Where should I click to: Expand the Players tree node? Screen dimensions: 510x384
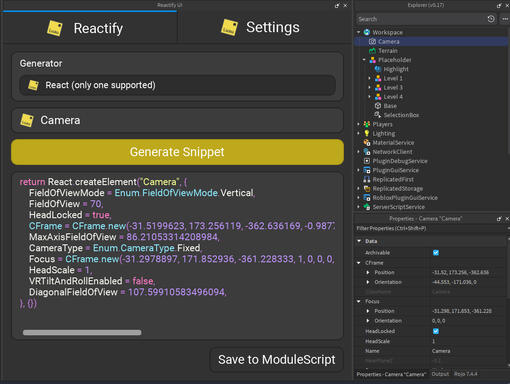click(358, 124)
